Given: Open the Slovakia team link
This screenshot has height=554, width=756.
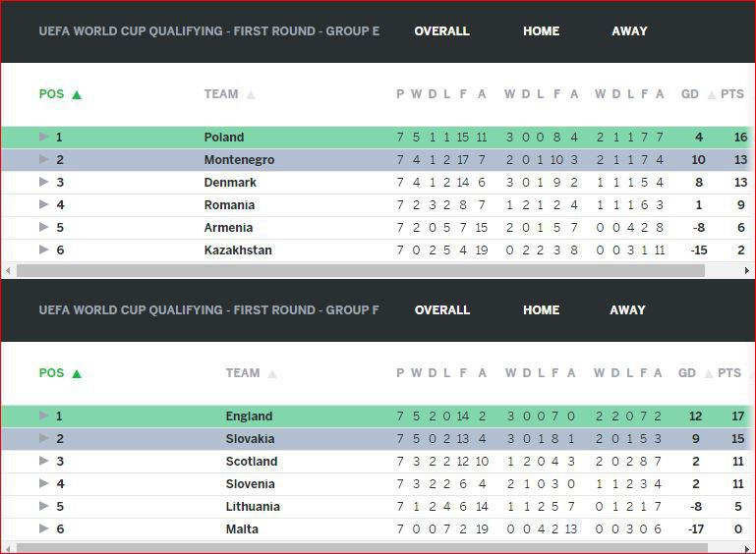Looking at the screenshot, I should pyautogui.click(x=250, y=439).
